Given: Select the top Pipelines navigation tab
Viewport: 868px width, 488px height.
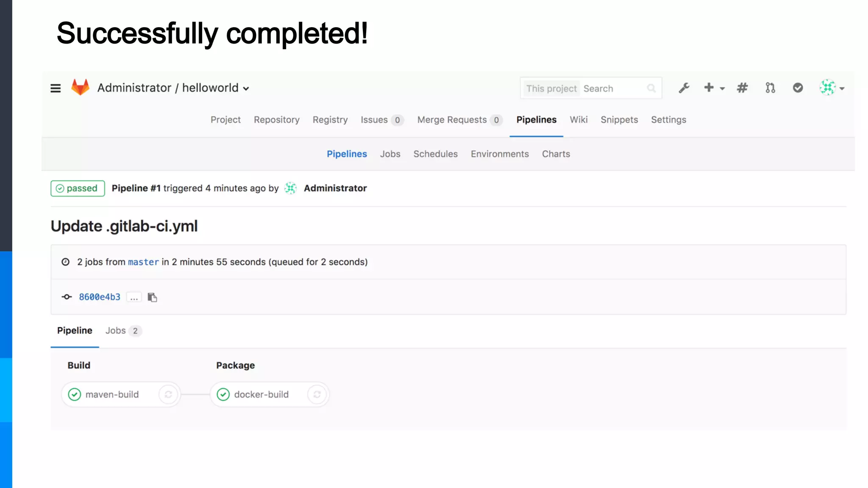Looking at the screenshot, I should 536,120.
